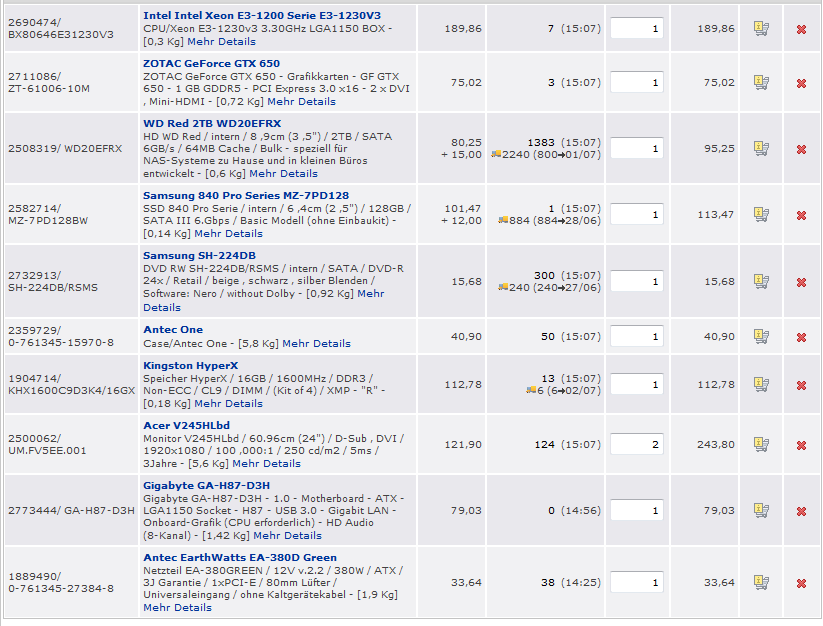Open Antec EarthWatts EA-380D Green link
This screenshot has height=626, width=823.
[x=240, y=557]
